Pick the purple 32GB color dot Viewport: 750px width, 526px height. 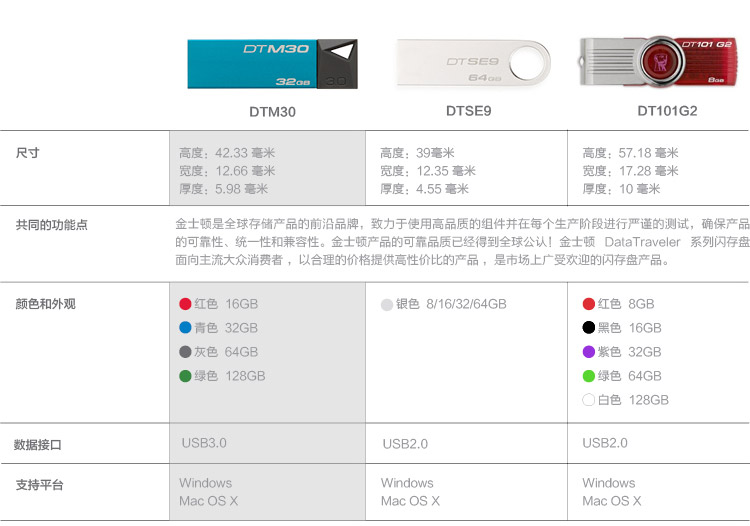(x=588, y=352)
